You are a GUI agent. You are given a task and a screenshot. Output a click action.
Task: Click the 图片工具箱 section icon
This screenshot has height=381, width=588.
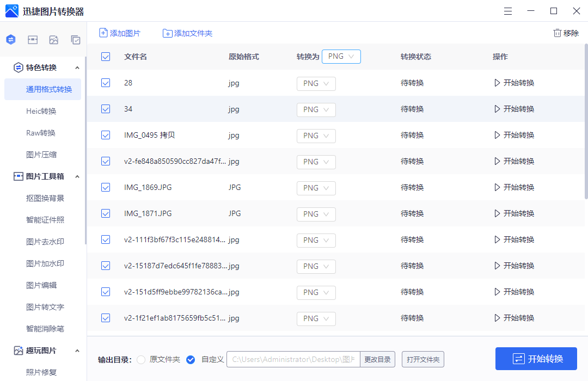click(x=18, y=176)
